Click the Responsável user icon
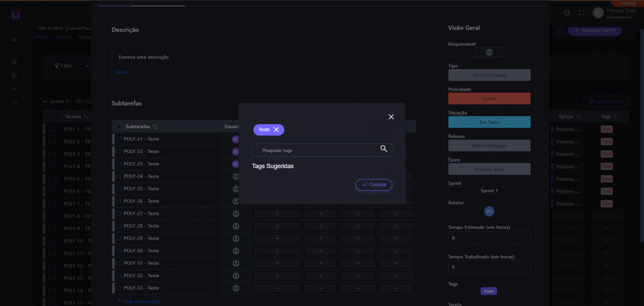 489,53
